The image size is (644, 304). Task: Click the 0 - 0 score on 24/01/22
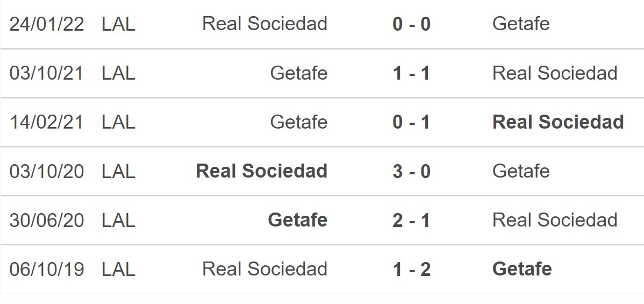pos(411,24)
